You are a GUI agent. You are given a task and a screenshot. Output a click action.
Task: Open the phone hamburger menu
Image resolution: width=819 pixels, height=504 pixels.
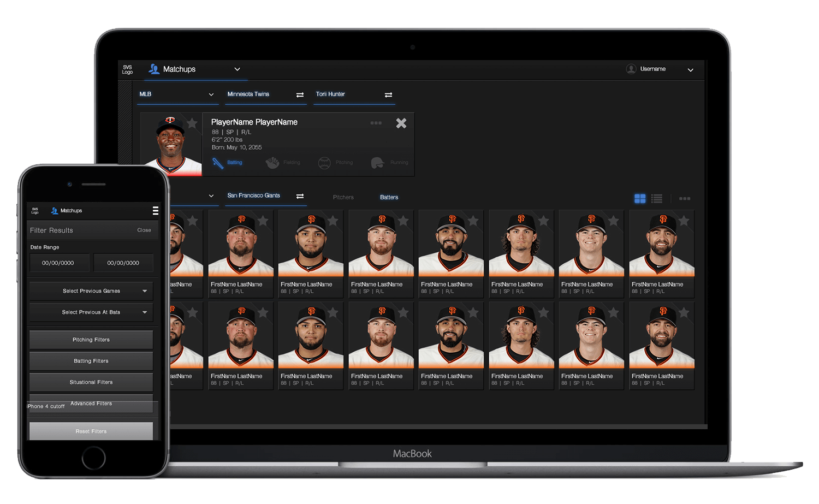pyautogui.click(x=156, y=211)
